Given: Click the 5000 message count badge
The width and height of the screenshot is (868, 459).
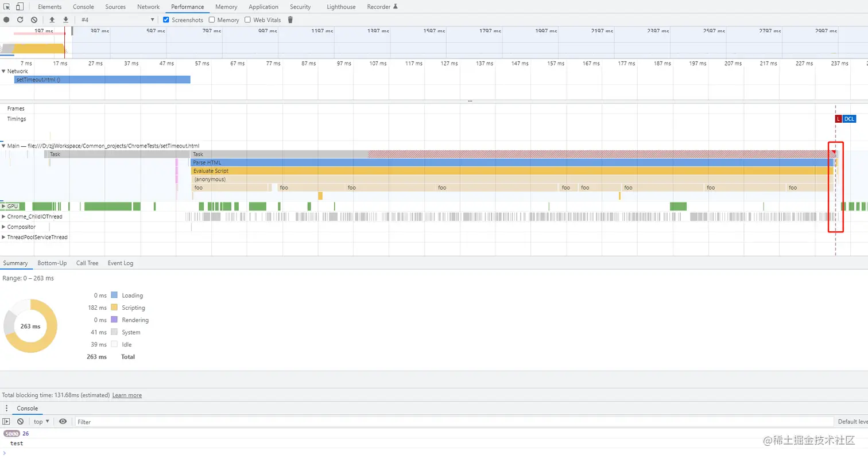Looking at the screenshot, I should 11,434.
